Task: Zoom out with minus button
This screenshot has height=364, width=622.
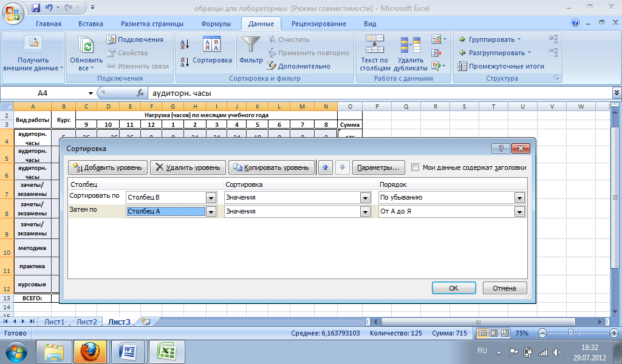Action: click(542, 333)
